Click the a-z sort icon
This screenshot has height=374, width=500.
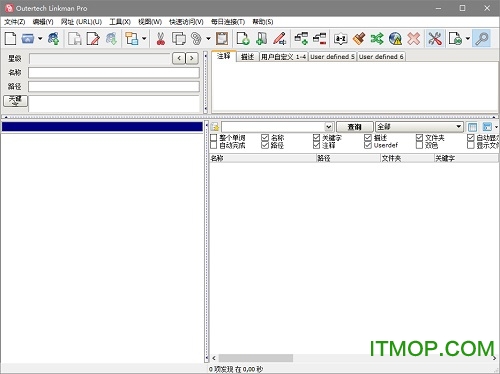tap(341, 39)
